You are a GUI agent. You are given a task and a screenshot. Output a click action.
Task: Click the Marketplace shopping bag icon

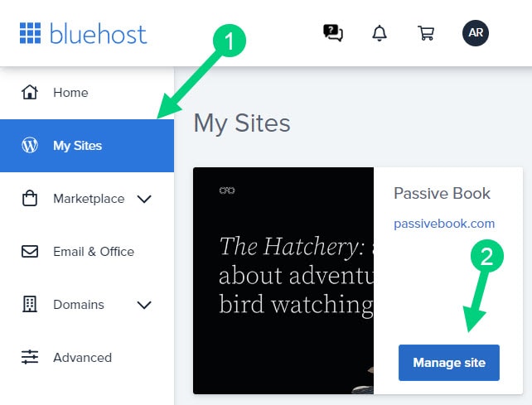coord(30,199)
